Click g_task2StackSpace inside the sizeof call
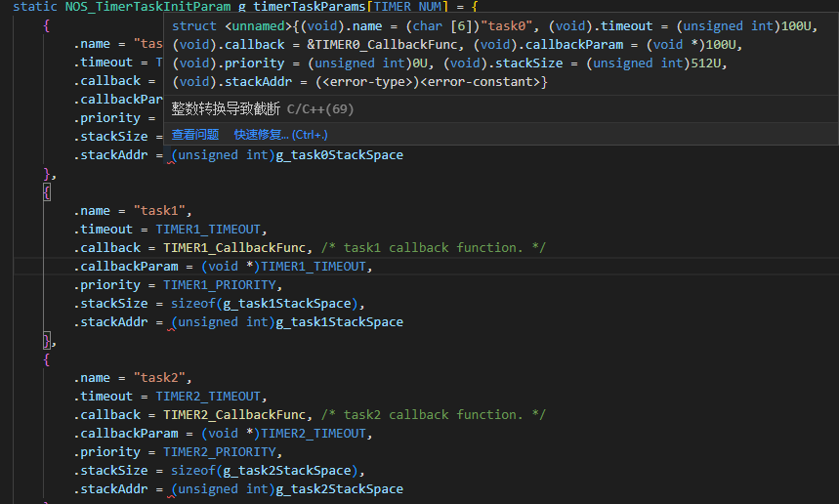The image size is (839, 504). (x=286, y=471)
